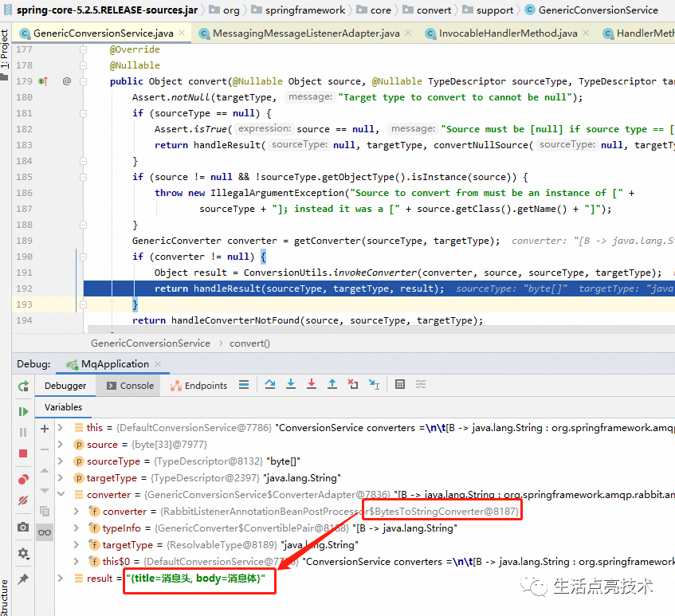This screenshot has height=616, width=675.
Task: Click 'convert()' in editor breadcrumb
Action: [249, 343]
